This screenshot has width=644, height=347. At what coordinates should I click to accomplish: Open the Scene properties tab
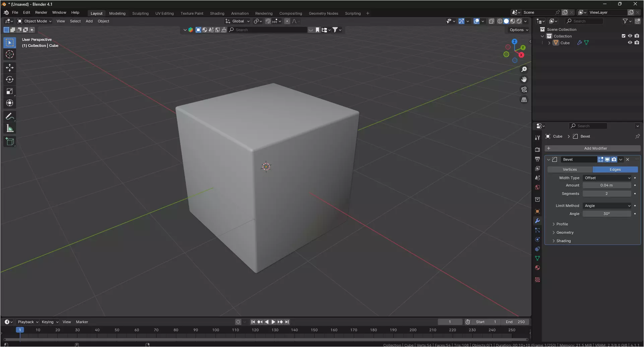(x=537, y=178)
